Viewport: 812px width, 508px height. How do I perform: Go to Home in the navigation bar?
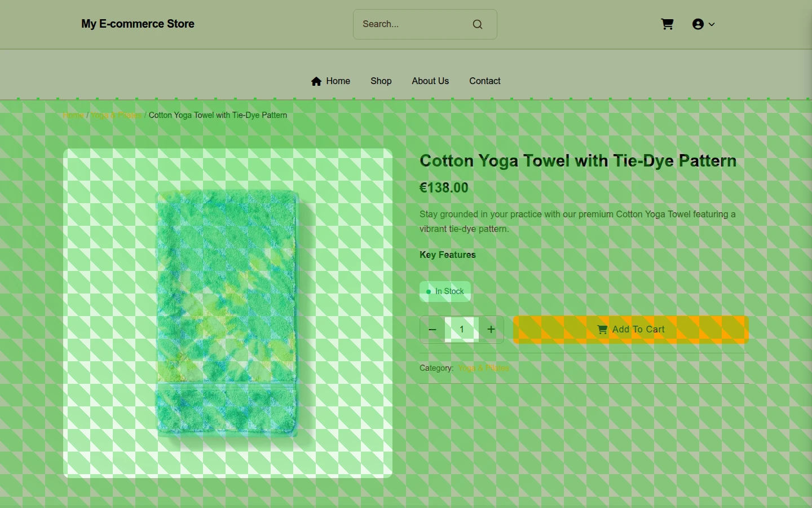point(330,81)
